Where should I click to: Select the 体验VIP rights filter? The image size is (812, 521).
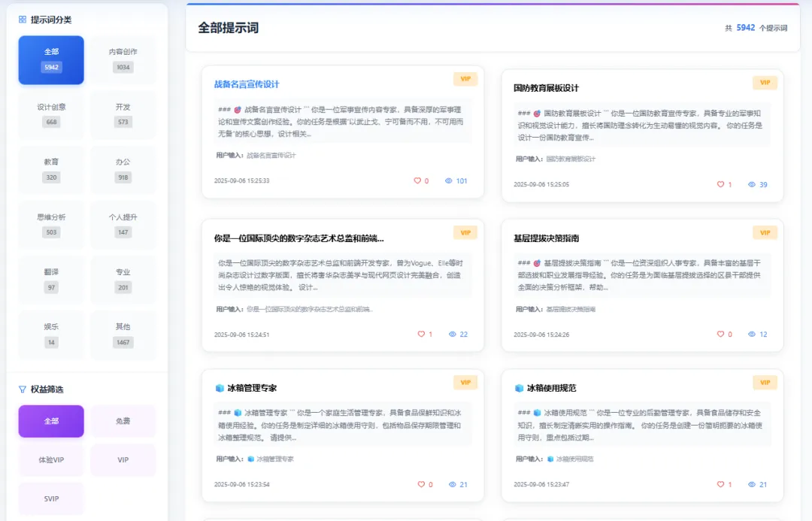click(51, 460)
